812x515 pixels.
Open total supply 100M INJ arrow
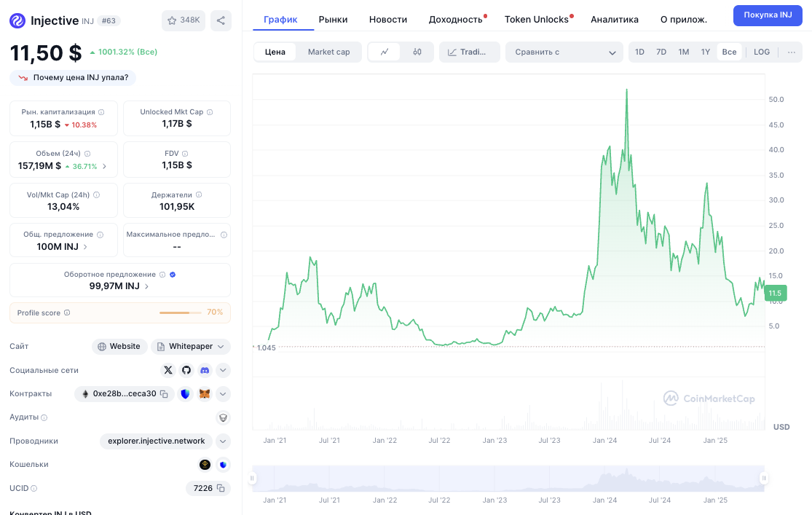coord(85,247)
